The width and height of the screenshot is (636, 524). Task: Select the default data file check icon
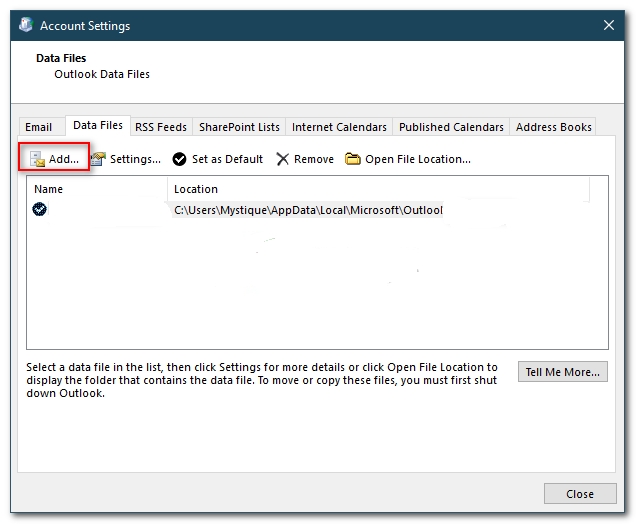(39, 209)
